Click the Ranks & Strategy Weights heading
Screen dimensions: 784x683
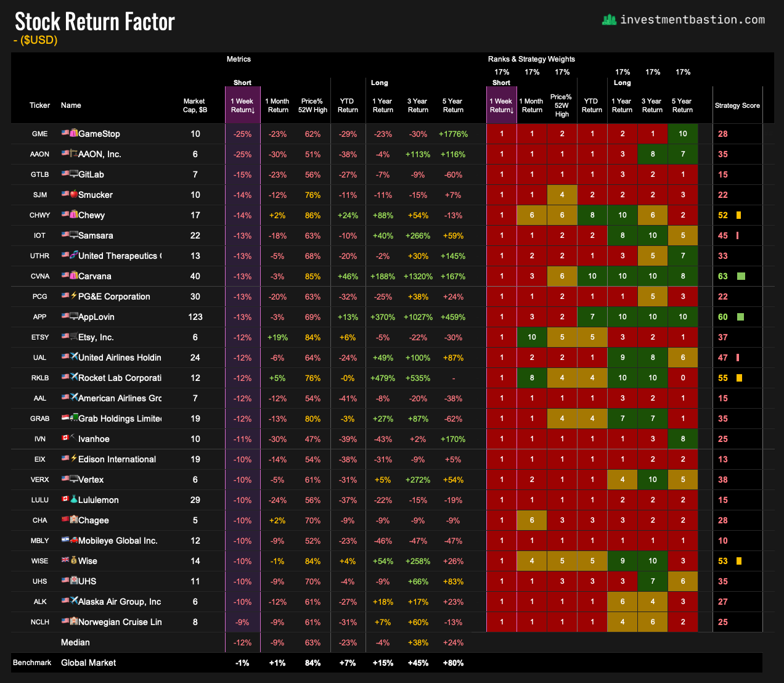pyautogui.click(x=531, y=59)
